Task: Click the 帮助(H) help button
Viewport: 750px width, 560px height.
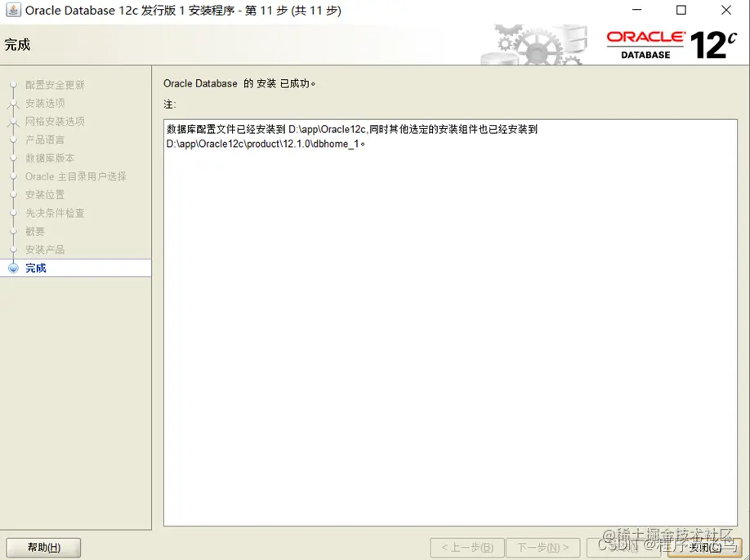Action: pyautogui.click(x=43, y=548)
